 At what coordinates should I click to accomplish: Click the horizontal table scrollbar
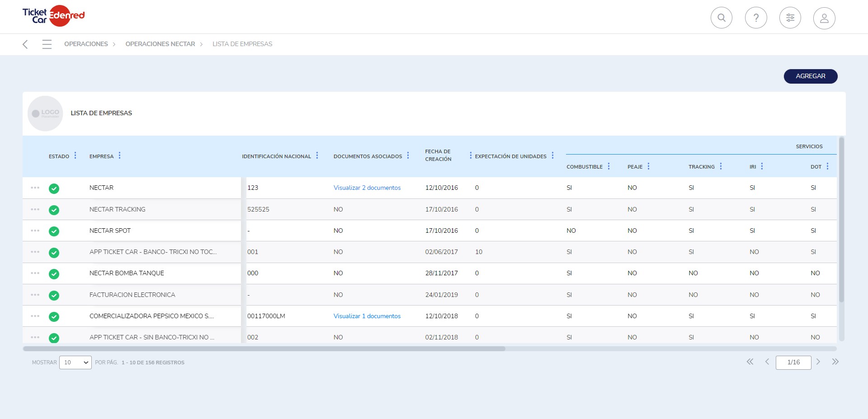[264, 349]
